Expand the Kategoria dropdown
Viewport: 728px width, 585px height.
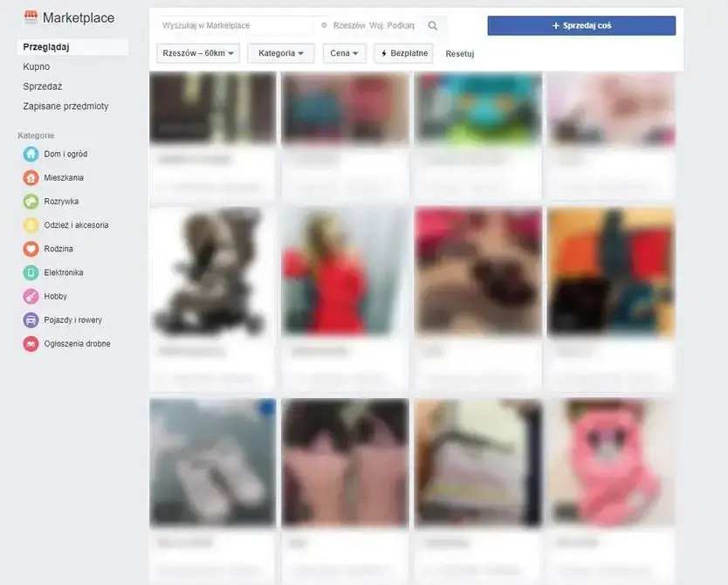pyautogui.click(x=279, y=52)
